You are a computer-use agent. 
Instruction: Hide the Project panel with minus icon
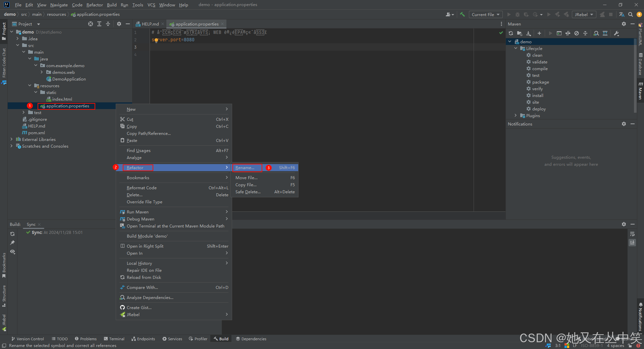(x=128, y=24)
